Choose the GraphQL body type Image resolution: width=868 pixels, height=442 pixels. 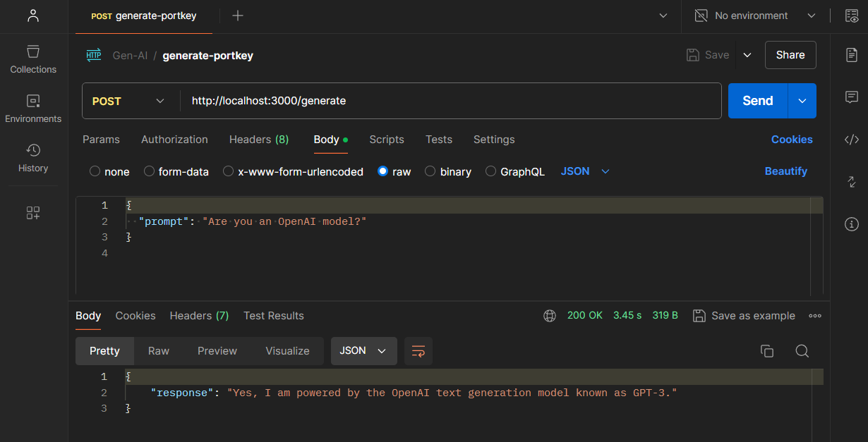(491, 171)
